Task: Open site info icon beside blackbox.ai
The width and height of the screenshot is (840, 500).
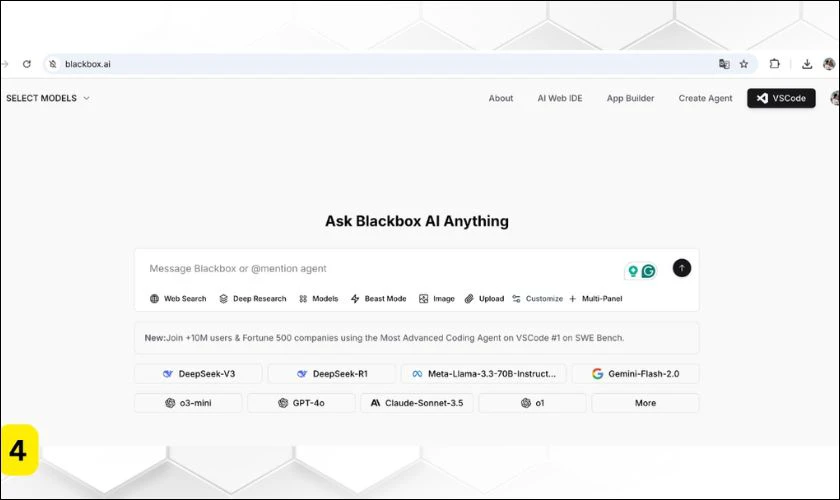Action: pos(52,64)
